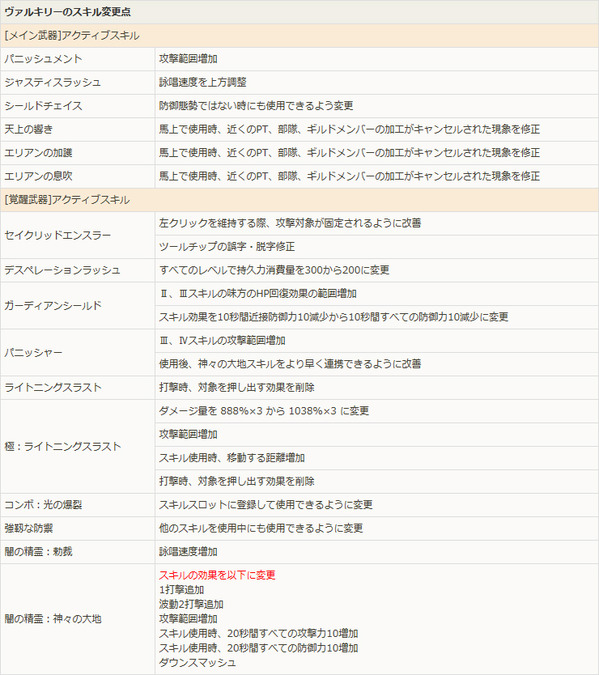Click 'すべてのレベルで持久力消費量を300から200に変更'

click(274, 270)
